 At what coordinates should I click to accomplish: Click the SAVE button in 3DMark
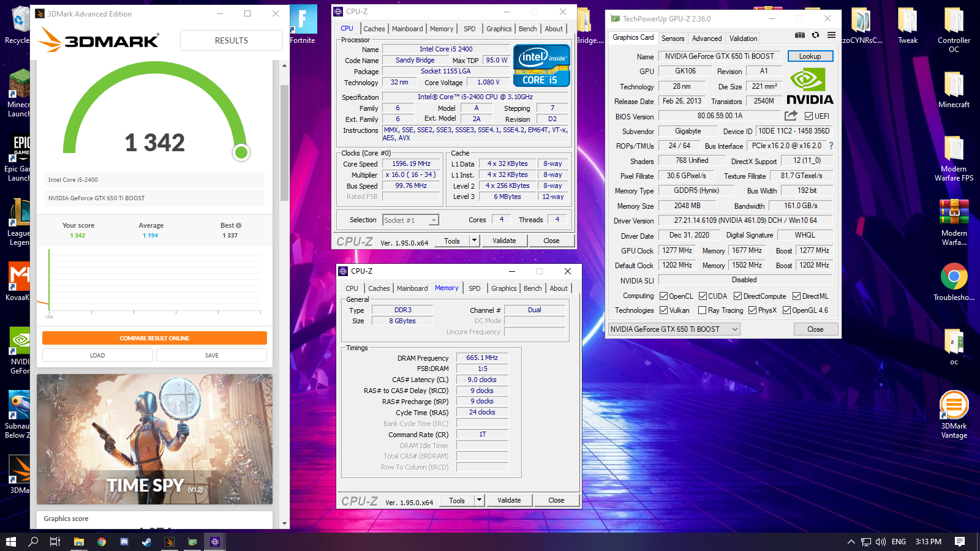pyautogui.click(x=212, y=355)
